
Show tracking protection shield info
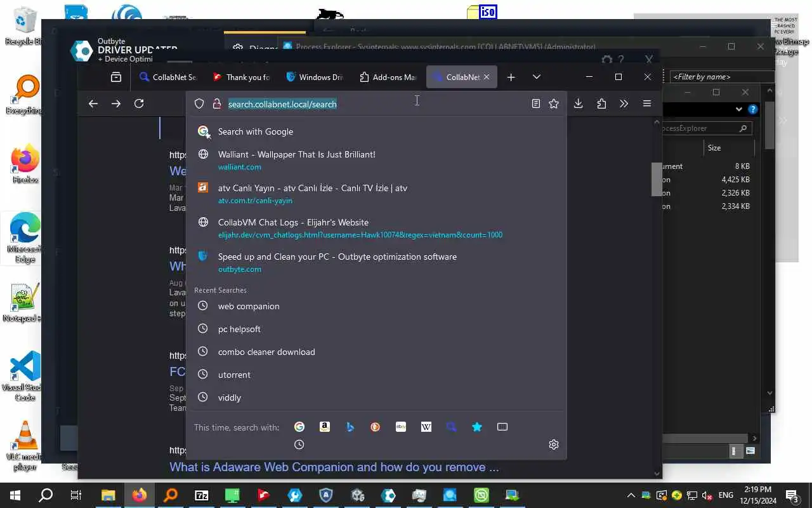pos(199,104)
